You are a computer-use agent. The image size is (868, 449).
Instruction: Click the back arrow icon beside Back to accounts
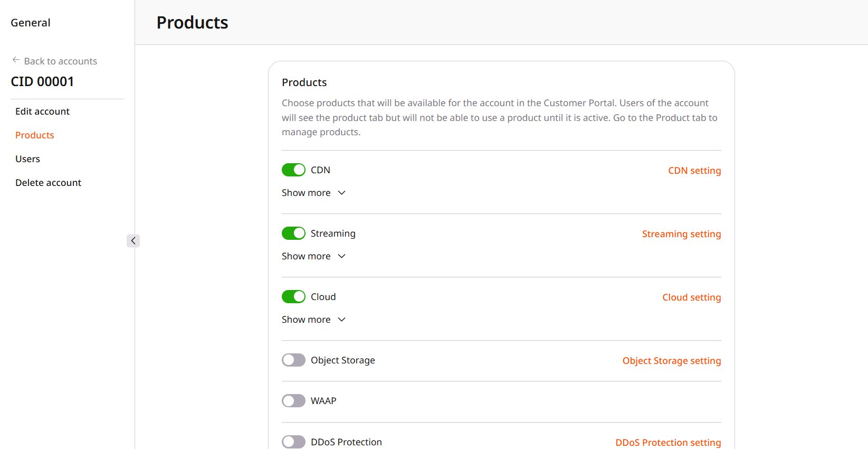click(16, 60)
